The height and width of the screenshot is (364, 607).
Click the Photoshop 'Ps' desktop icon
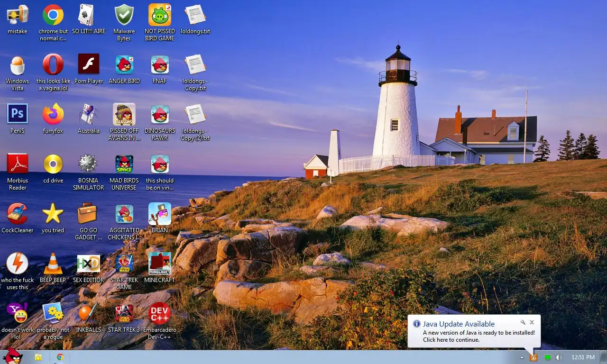[18, 115]
